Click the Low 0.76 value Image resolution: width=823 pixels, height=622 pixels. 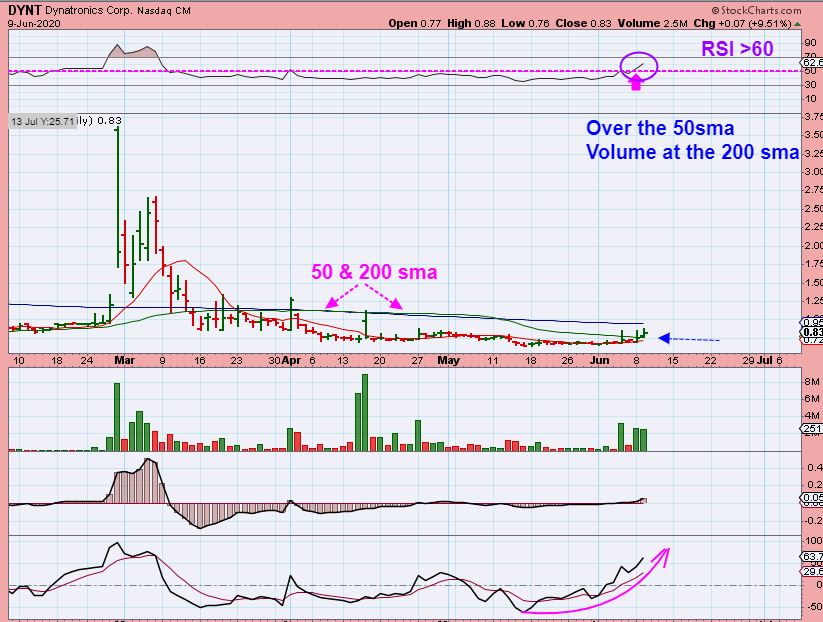525,24
